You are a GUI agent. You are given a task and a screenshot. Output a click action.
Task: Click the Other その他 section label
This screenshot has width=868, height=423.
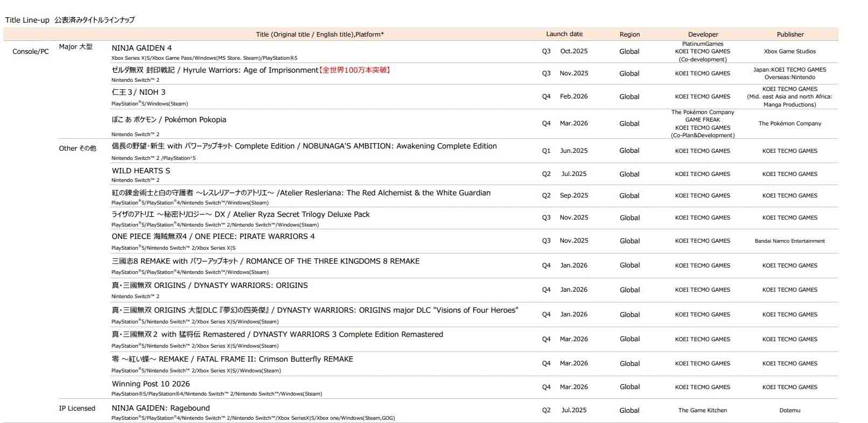tap(78, 148)
